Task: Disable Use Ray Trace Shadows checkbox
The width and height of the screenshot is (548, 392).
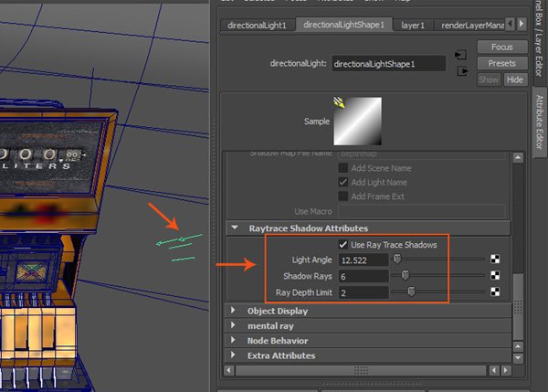Action: [x=343, y=245]
